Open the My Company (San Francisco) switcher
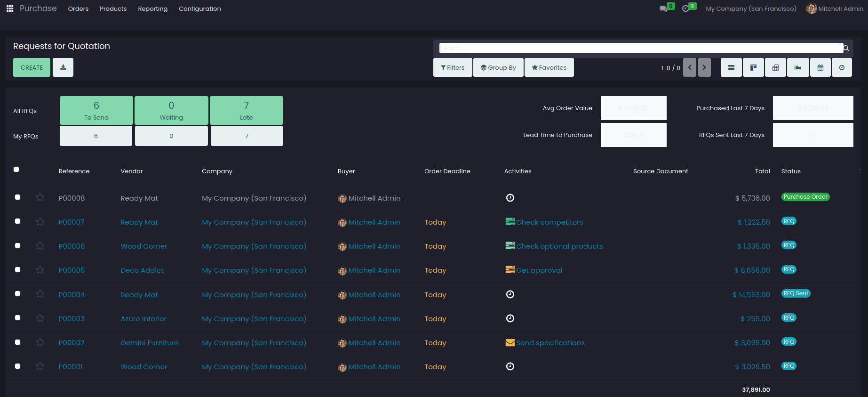Viewport: 868px width, 397px height. tap(751, 8)
